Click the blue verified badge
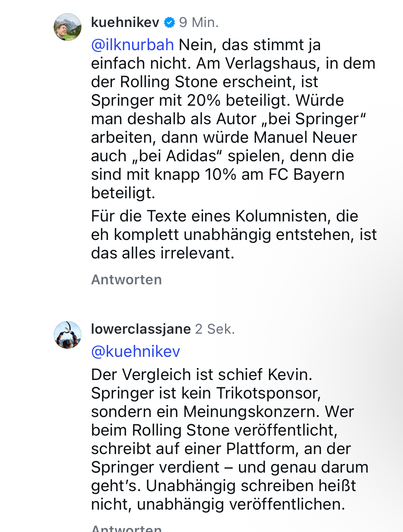 [169, 23]
